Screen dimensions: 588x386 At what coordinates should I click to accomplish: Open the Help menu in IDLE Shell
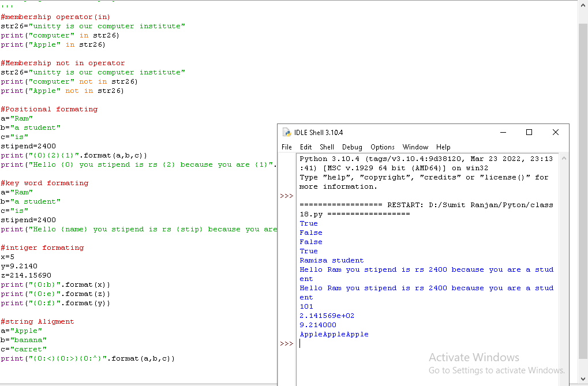[x=443, y=147]
